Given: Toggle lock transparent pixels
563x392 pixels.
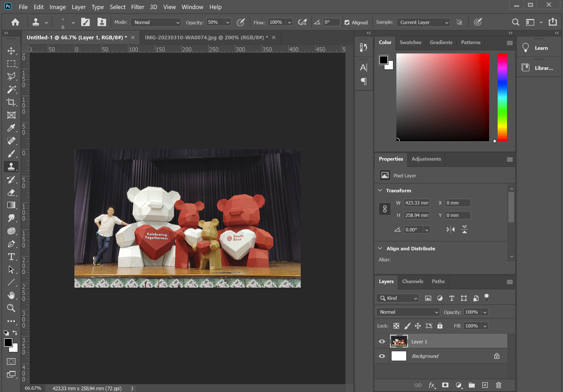Looking at the screenshot, I should pos(396,326).
